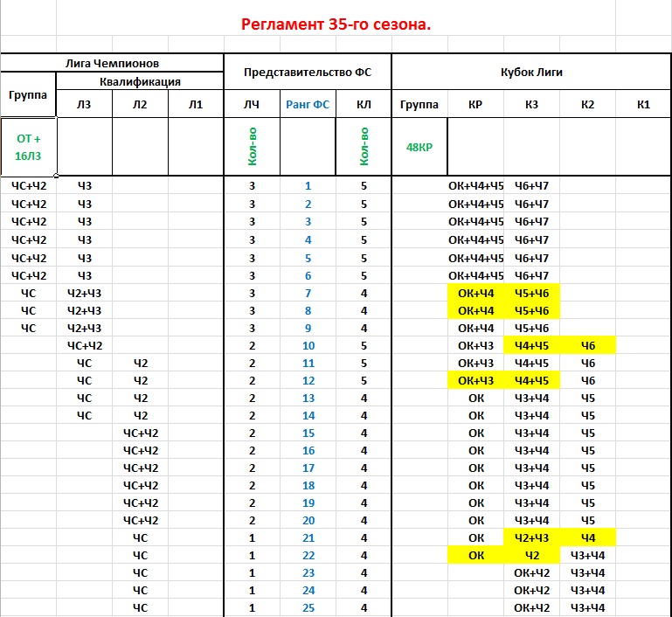Click the 'Представительство ФС' header cell

coord(308,73)
